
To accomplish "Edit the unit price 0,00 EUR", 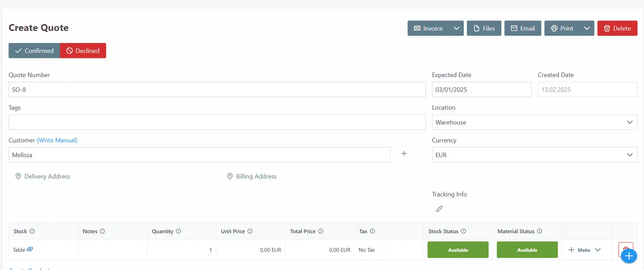I will (251, 250).
